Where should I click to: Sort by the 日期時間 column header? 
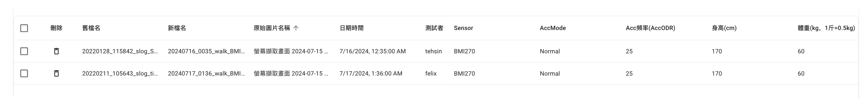pyautogui.click(x=351, y=28)
